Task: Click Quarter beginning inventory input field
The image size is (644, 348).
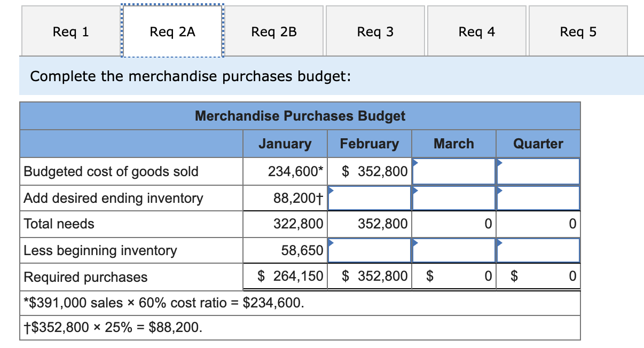Action: coord(538,250)
